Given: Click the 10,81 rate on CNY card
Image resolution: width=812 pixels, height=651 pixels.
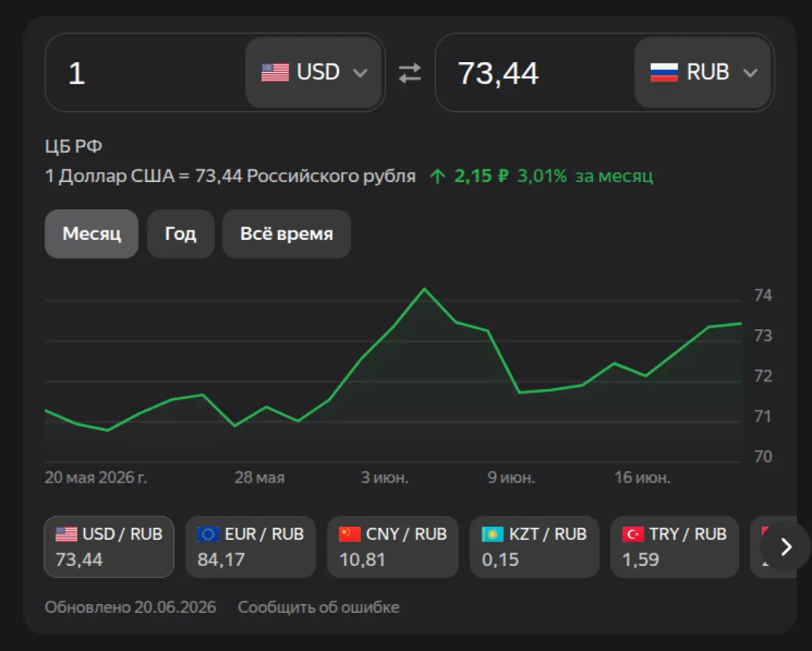Looking at the screenshot, I should point(362,560).
